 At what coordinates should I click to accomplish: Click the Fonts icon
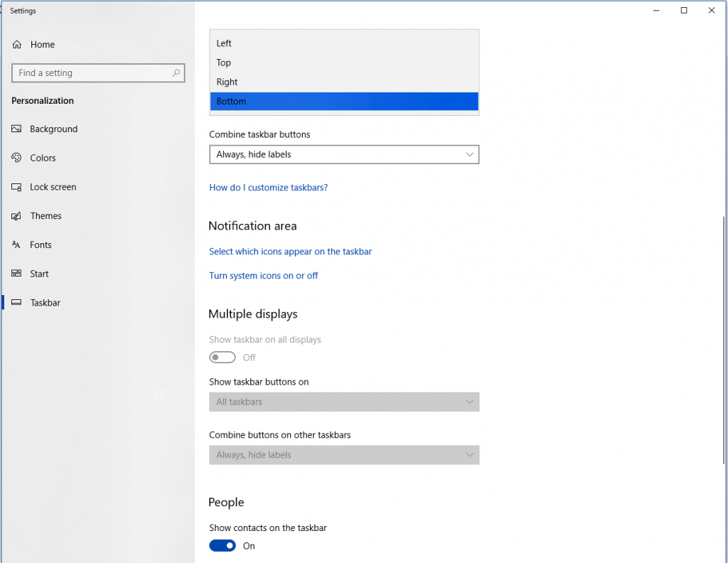[16, 245]
